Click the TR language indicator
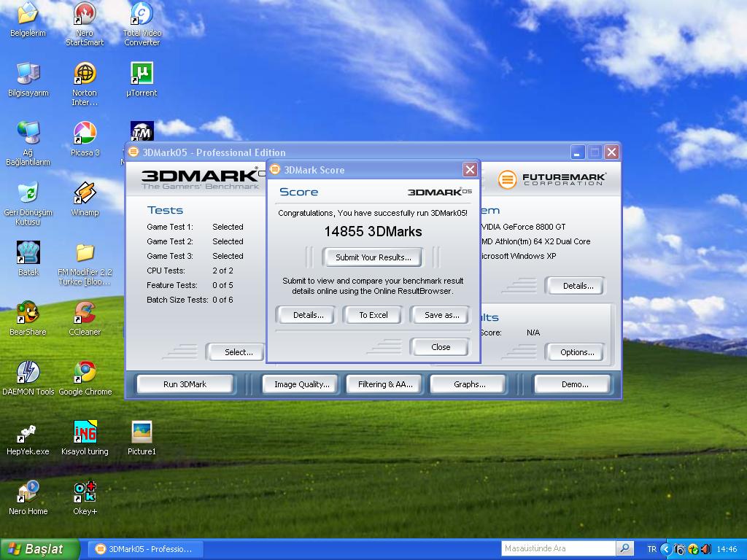This screenshot has width=747, height=560. click(651, 549)
